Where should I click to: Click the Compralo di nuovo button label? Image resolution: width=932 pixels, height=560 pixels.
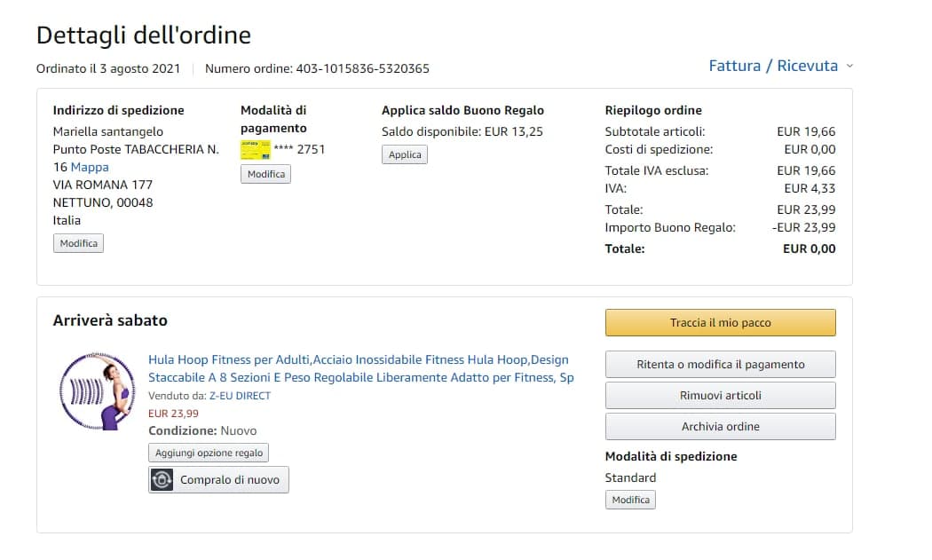click(x=229, y=480)
